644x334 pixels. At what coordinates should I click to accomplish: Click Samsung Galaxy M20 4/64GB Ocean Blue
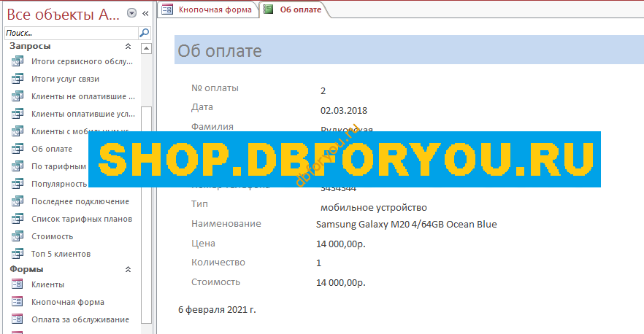click(x=407, y=225)
